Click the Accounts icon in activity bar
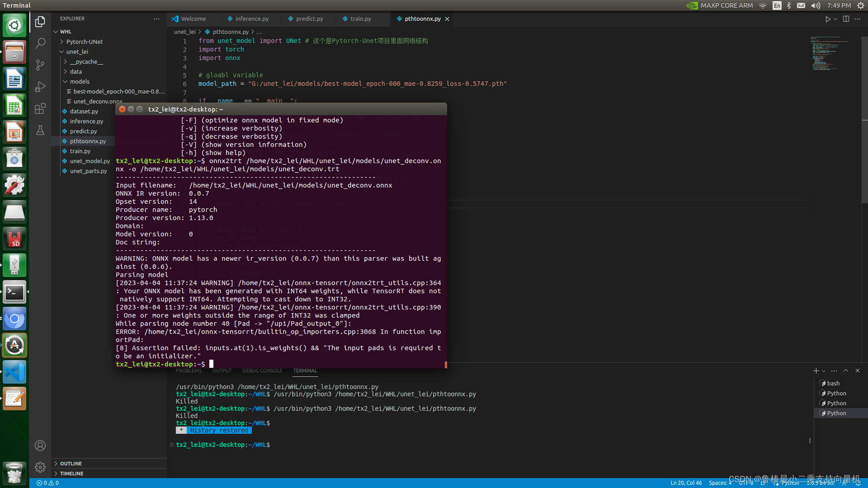 click(40, 446)
